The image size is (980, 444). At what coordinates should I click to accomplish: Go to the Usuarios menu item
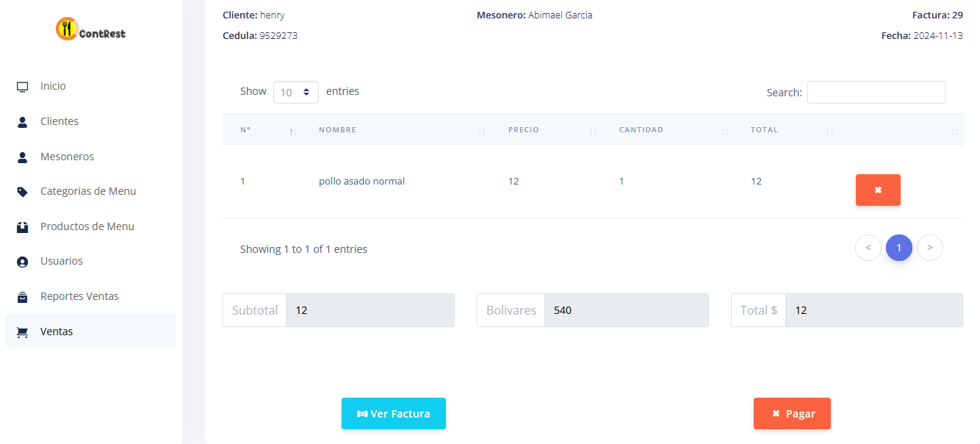click(62, 261)
